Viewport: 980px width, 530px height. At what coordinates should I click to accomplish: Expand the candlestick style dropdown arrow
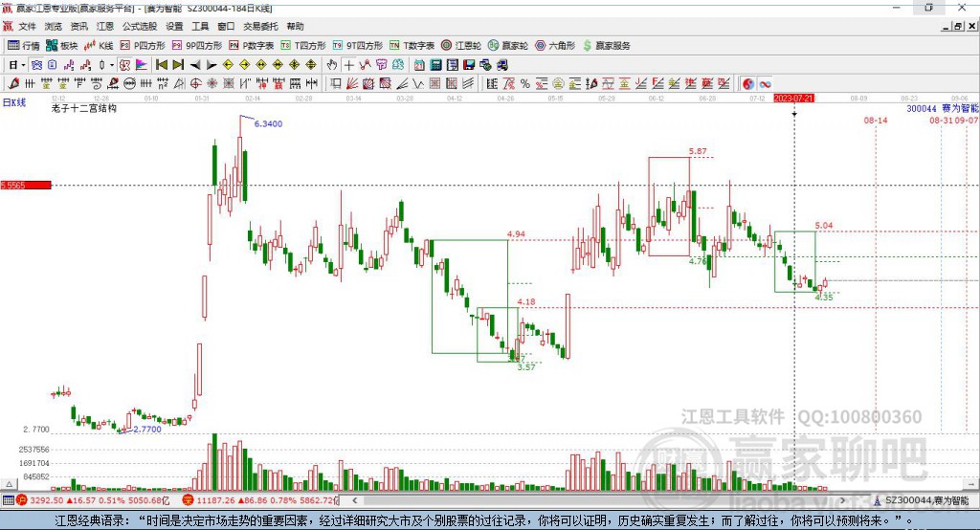coord(112,65)
